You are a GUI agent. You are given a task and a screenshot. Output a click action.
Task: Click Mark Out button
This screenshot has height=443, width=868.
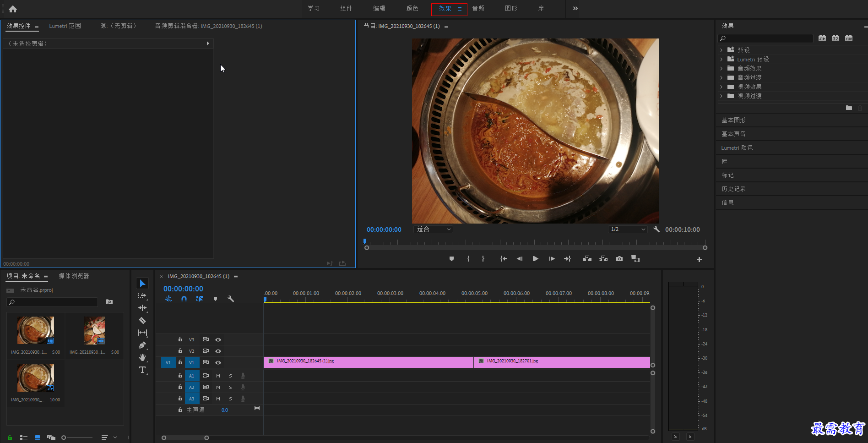click(x=483, y=259)
